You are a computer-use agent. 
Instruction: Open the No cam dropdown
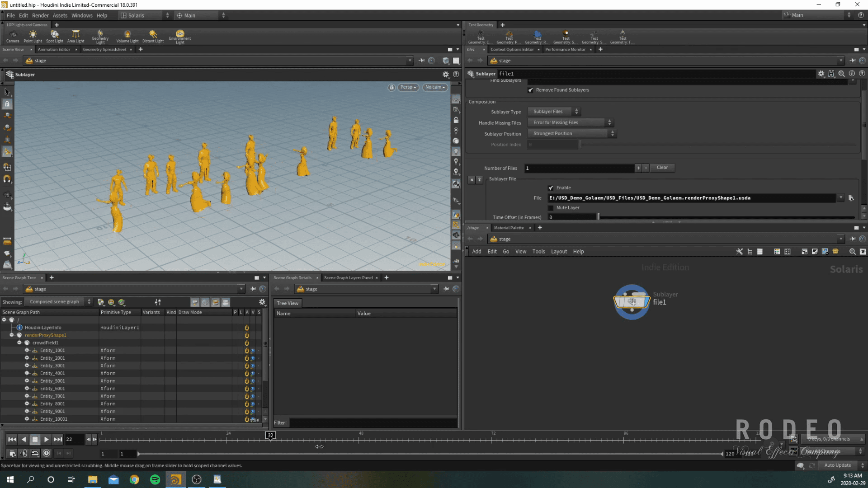[435, 87]
